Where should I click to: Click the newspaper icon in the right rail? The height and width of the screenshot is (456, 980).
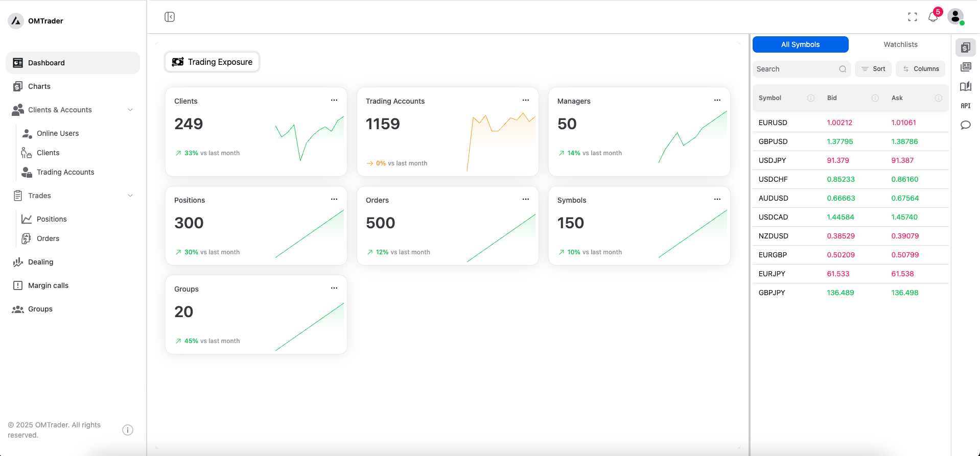coord(965,67)
